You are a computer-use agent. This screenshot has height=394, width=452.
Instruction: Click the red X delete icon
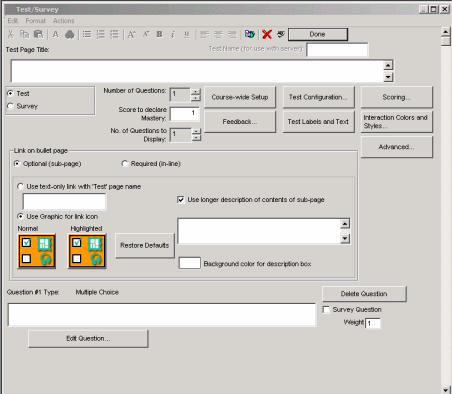[267, 34]
